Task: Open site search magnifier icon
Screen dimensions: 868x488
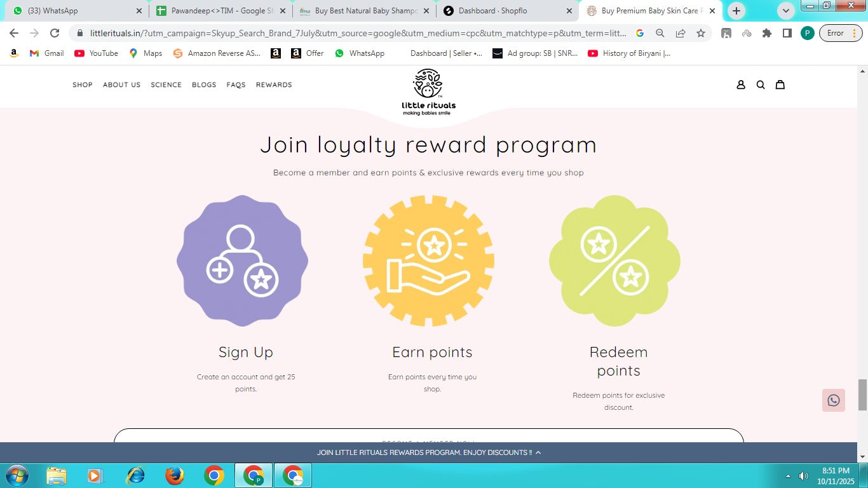Action: pyautogui.click(x=761, y=85)
